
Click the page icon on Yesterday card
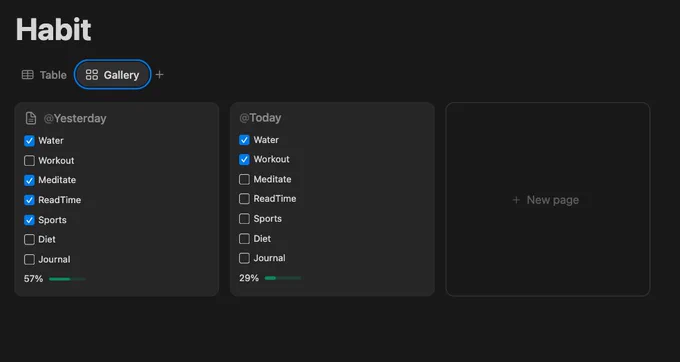click(31, 118)
